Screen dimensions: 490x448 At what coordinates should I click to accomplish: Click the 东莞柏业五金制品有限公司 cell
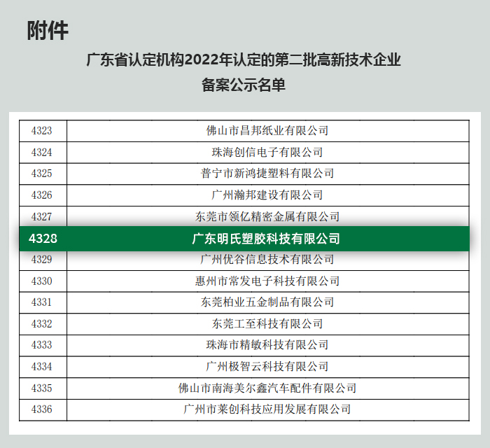pyautogui.click(x=267, y=302)
